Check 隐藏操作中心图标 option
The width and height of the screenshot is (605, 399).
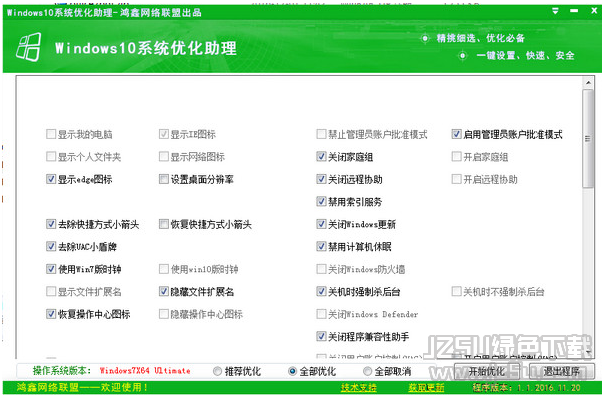[x=164, y=314]
